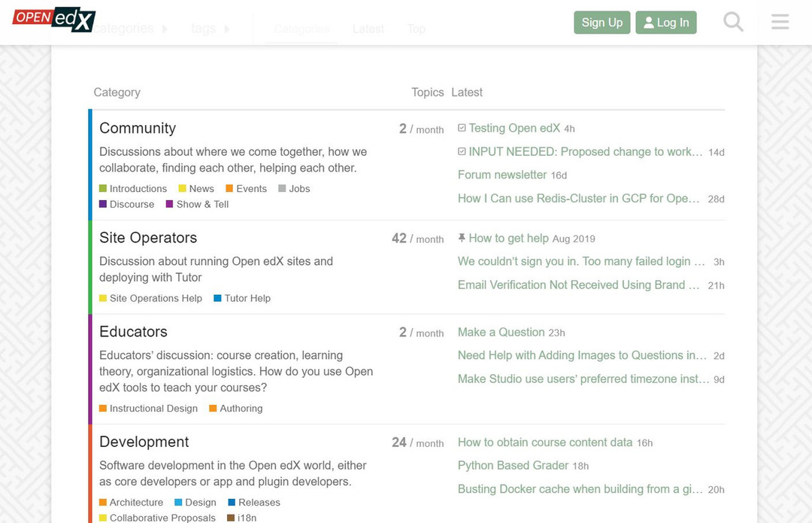Open the Architecture subcategory
The width and height of the screenshot is (812, 523).
[x=132, y=502]
